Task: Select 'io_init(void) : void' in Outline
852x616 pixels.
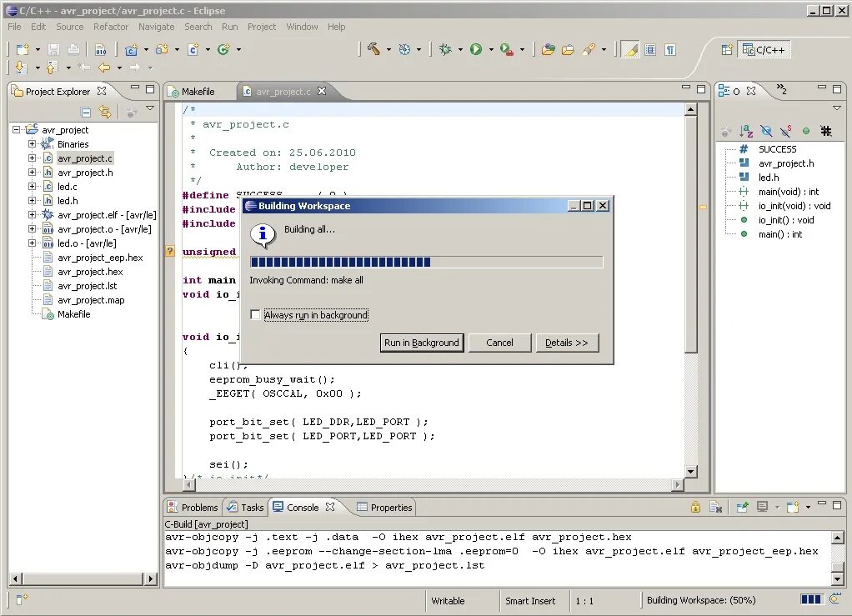Action: [794, 206]
